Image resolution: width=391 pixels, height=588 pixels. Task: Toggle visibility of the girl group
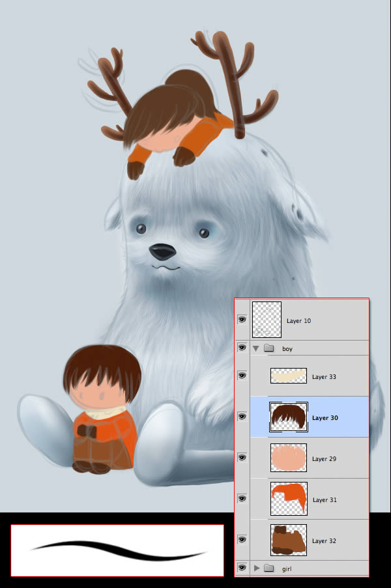242,567
